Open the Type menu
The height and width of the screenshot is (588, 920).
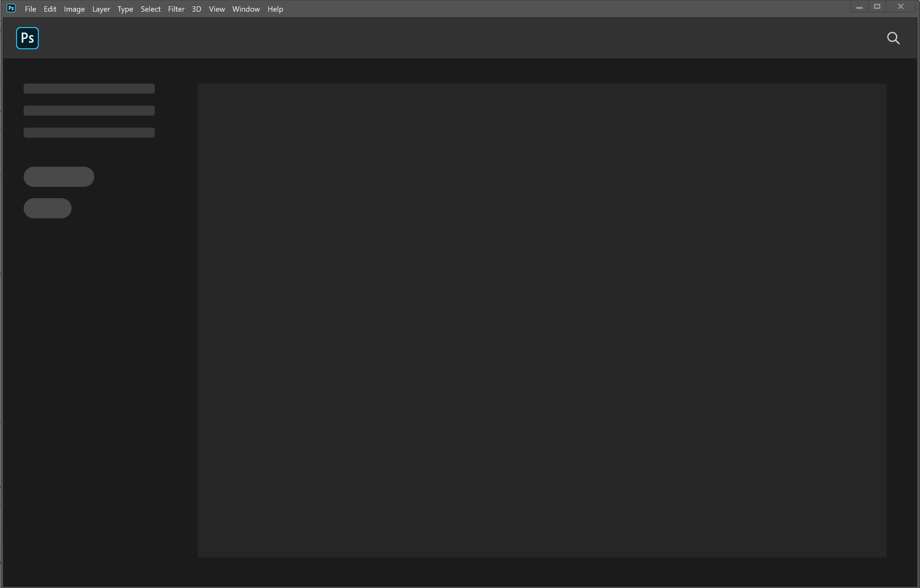[x=125, y=9]
